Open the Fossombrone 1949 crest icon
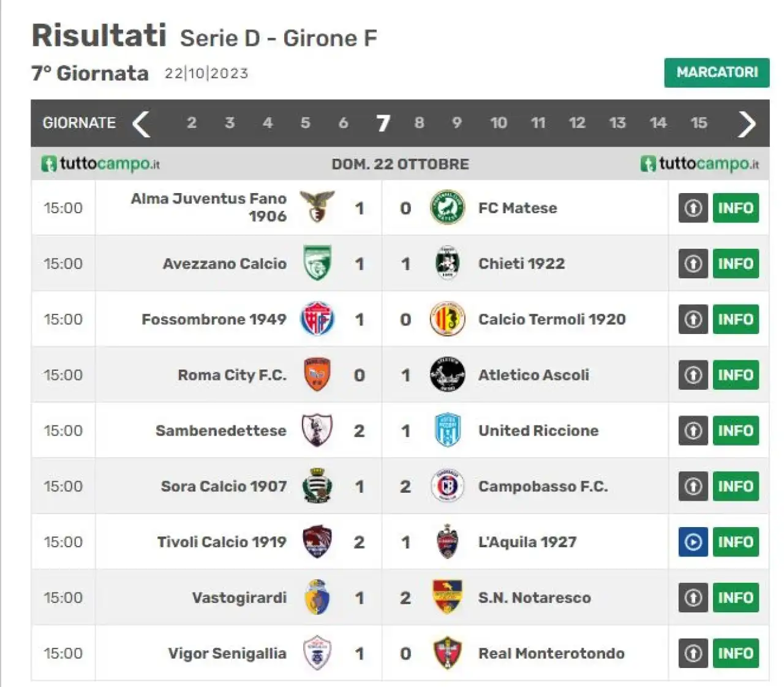Screen dimensions: 784x687 [x=317, y=319]
